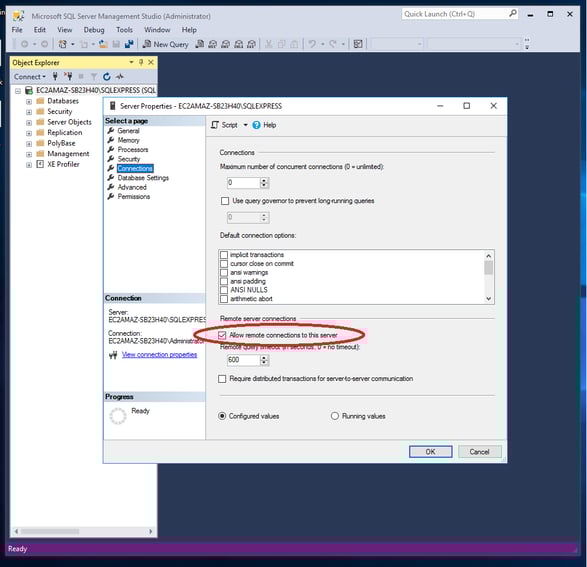Image resolution: width=587 pixels, height=567 pixels.
Task: Click Cancel in Server Properties
Action: 480,452
